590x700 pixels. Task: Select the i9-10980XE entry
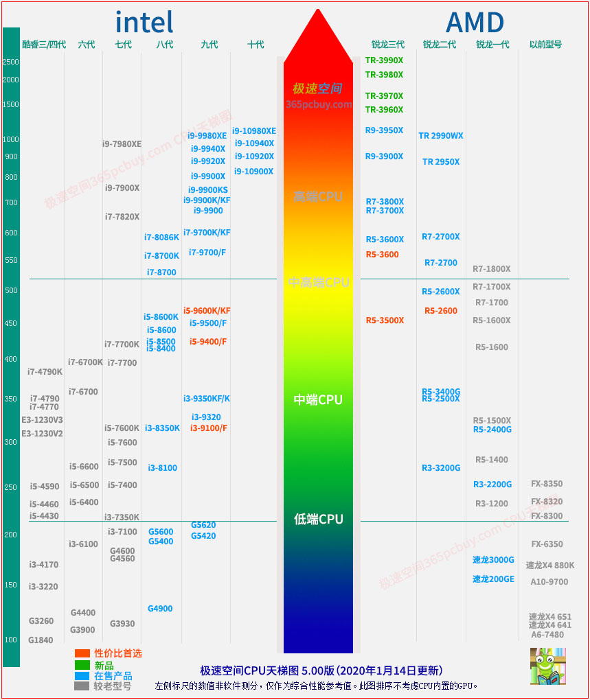[x=255, y=130]
